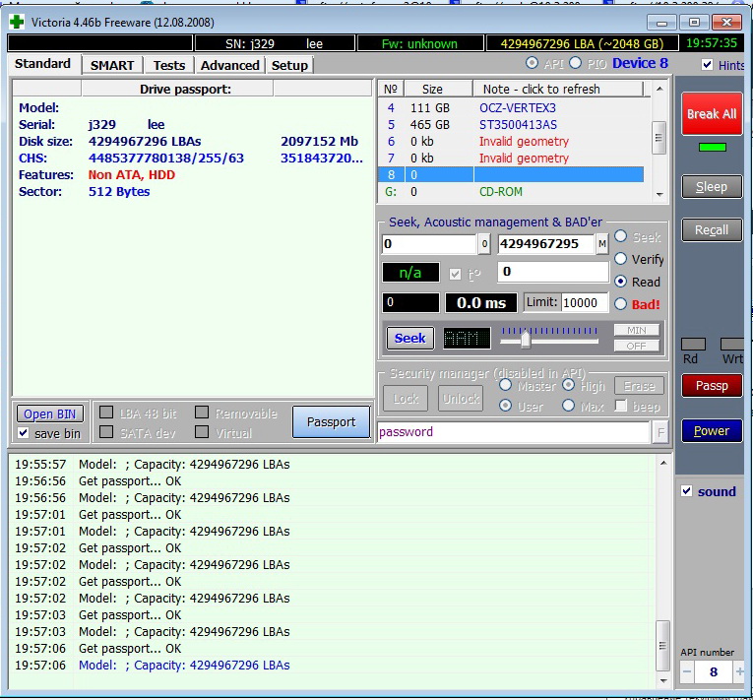Decrease API number with minus button
The height and width of the screenshot is (700, 753).
[688, 671]
